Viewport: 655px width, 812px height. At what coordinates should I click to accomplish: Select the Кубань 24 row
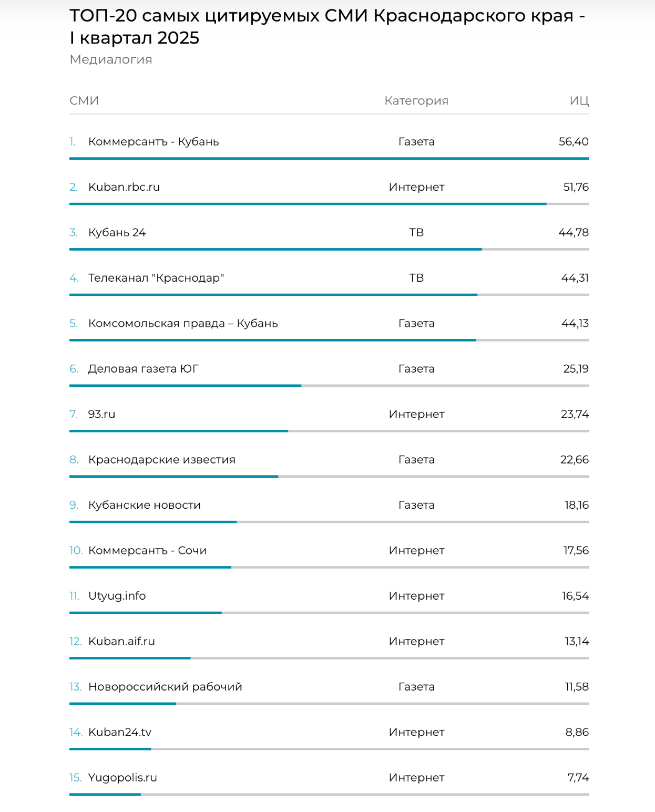329,232
